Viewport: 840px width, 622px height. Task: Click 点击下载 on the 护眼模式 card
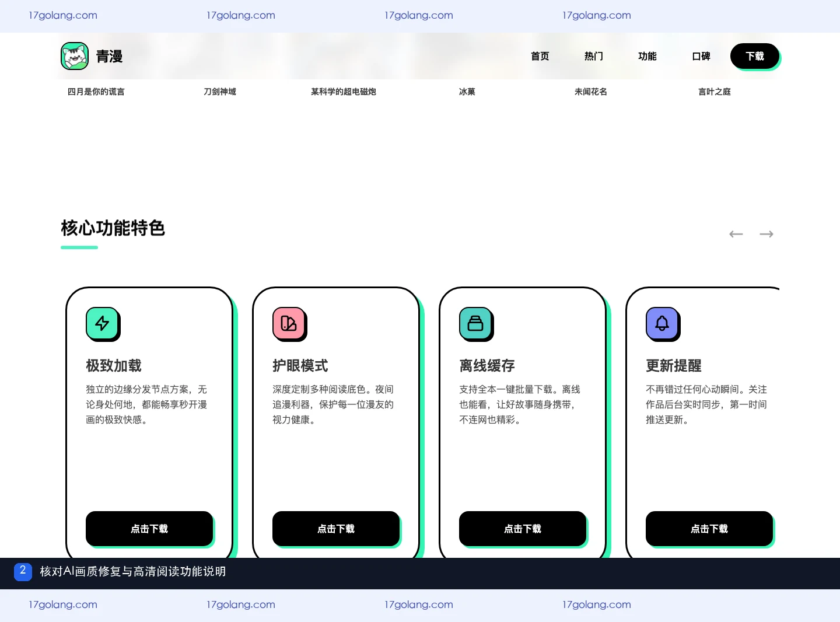(x=336, y=529)
